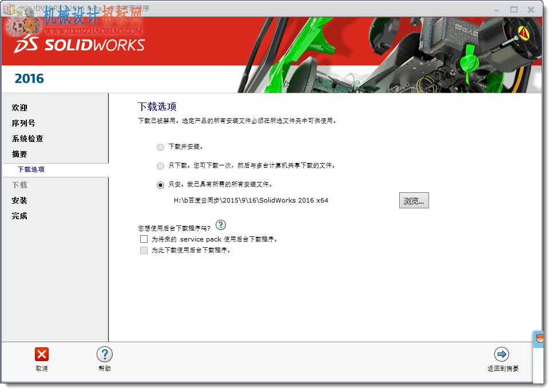Open the '摘要' step in sidebar
This screenshot has width=552, height=392.
[19, 155]
